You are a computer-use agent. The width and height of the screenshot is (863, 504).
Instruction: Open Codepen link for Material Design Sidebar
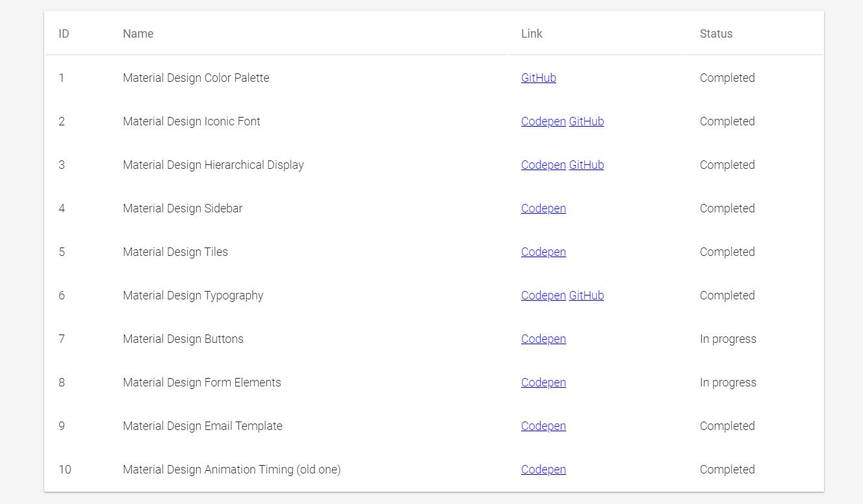(x=543, y=208)
